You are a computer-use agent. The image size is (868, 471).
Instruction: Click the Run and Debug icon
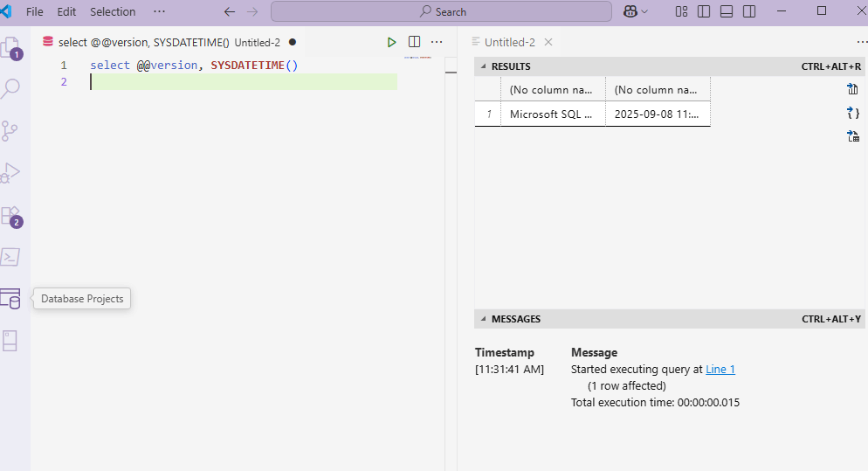click(10, 173)
